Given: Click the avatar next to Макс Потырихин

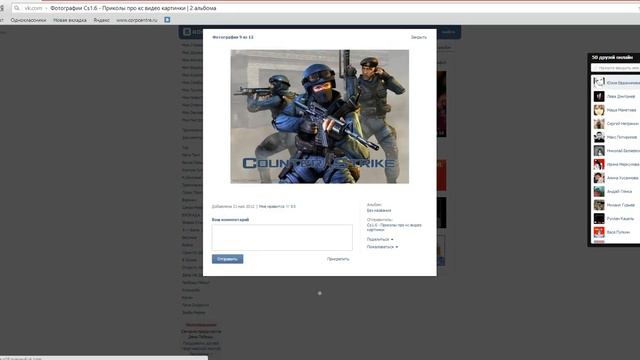Looking at the screenshot, I should pos(599,137).
